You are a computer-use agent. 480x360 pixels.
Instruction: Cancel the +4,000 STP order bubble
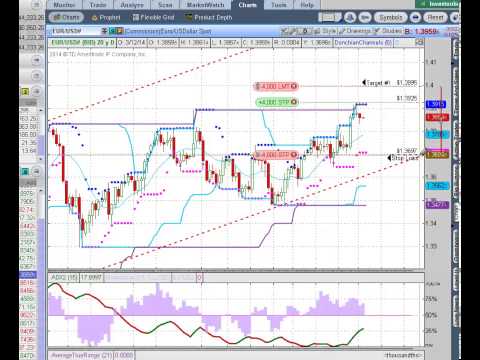point(294,102)
